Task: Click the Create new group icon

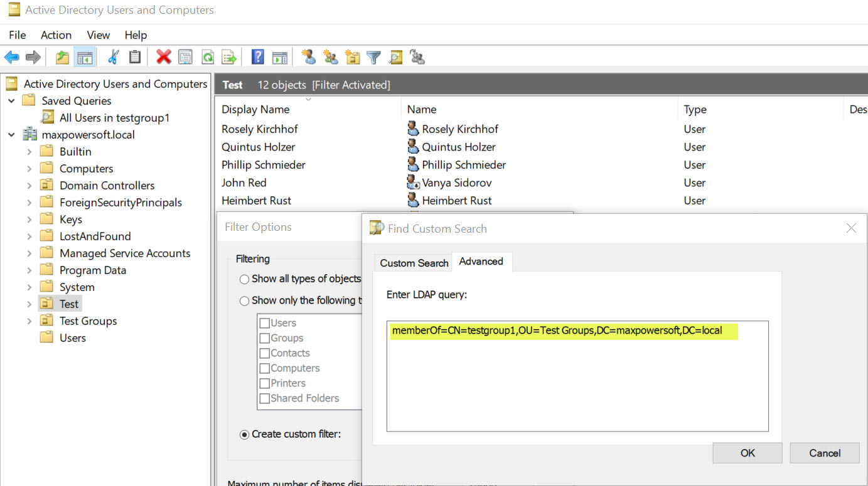Action: pos(330,57)
